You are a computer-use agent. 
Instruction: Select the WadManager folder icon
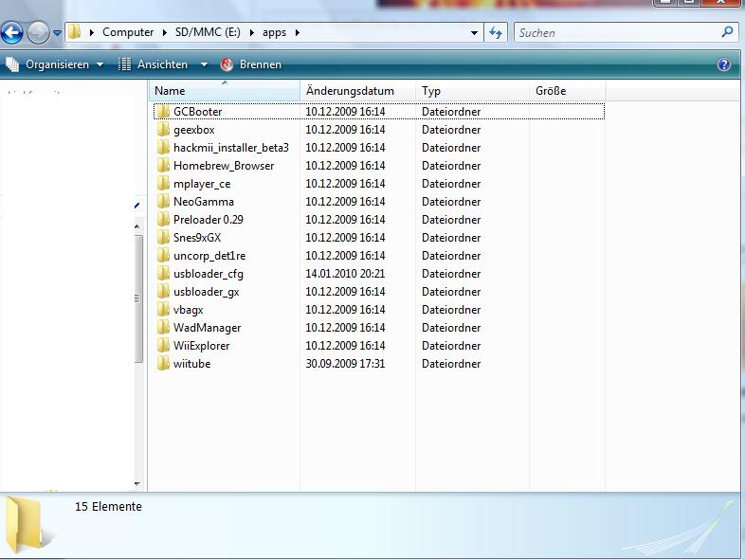click(163, 327)
